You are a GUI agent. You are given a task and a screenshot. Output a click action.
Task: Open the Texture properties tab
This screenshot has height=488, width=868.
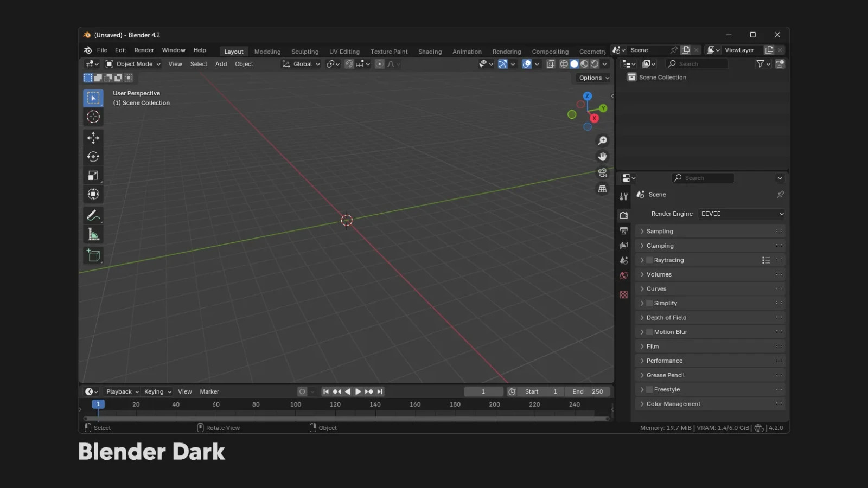624,294
